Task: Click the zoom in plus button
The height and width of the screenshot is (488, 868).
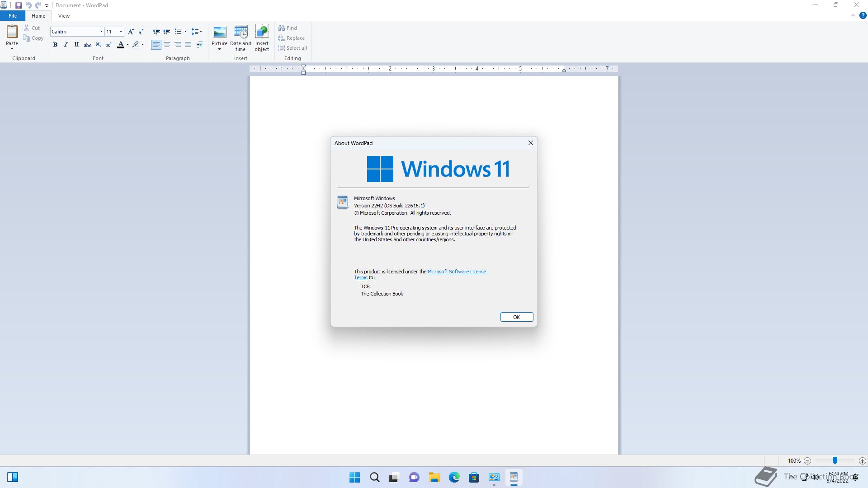Action: pos(863,461)
